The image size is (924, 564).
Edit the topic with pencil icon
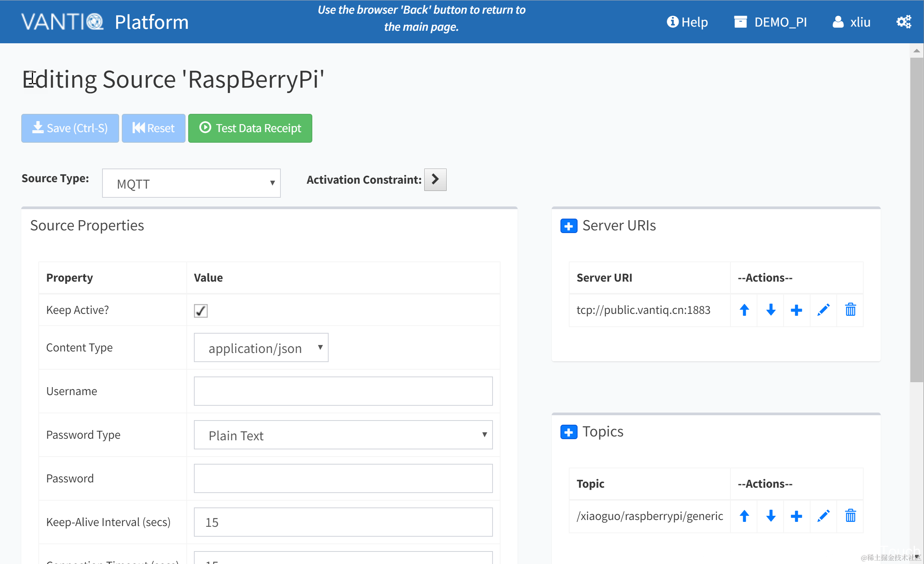click(x=823, y=516)
